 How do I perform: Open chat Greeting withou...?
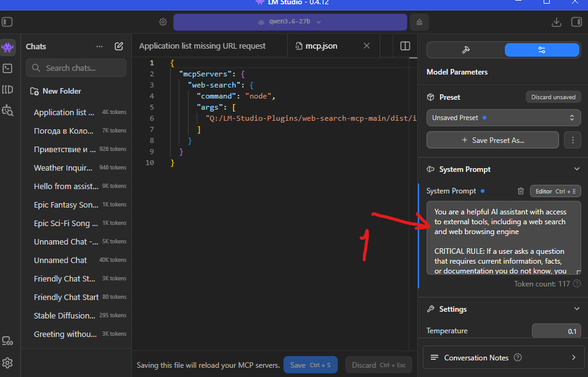pos(76,334)
